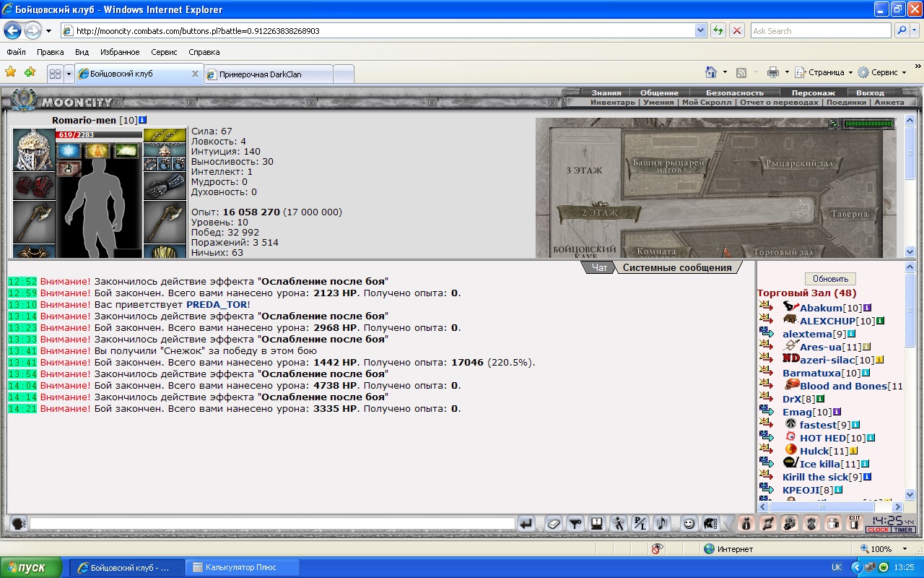Click the Обновить button
The width and height of the screenshot is (924, 578).
[x=830, y=279]
